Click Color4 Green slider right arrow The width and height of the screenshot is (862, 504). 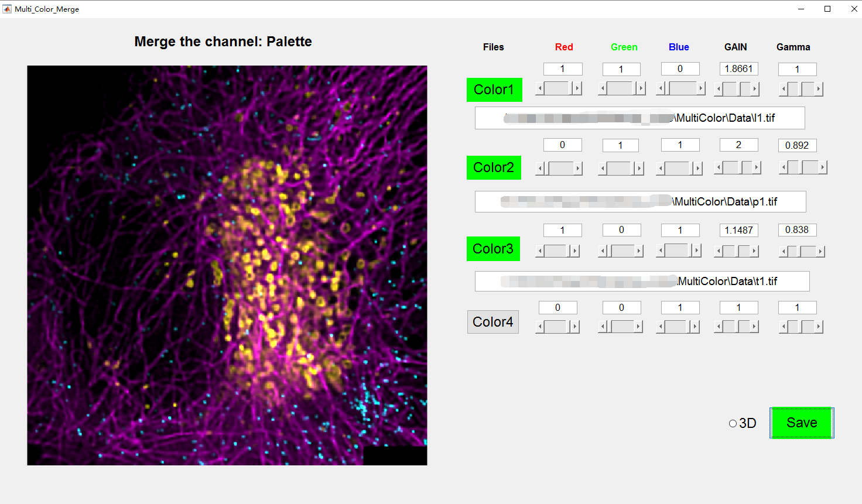pyautogui.click(x=638, y=327)
